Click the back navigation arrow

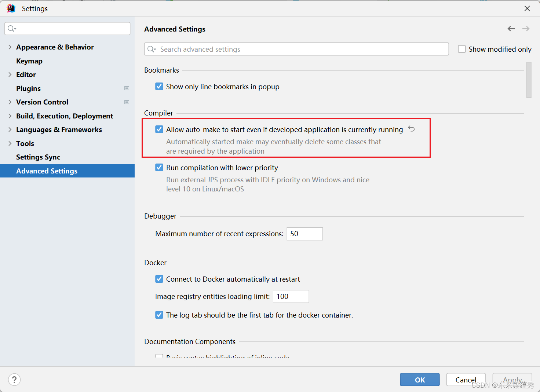511,29
